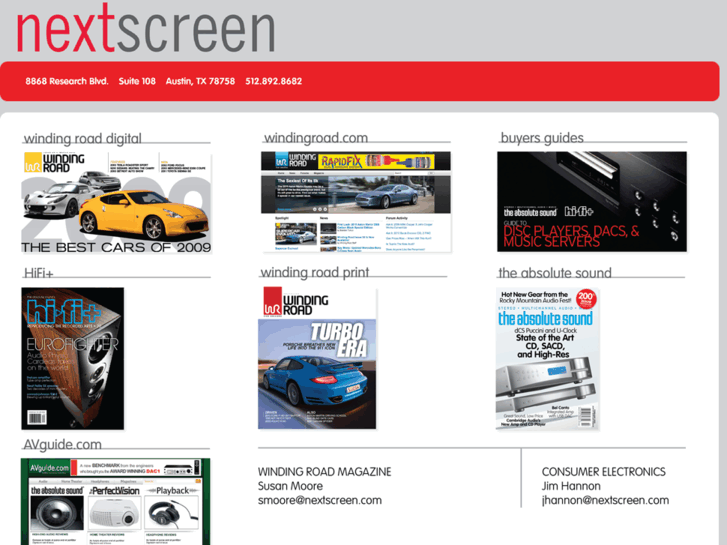Viewport: 727px width, 545px height.
Task: Click the Suite 108 text
Action: pos(137,81)
